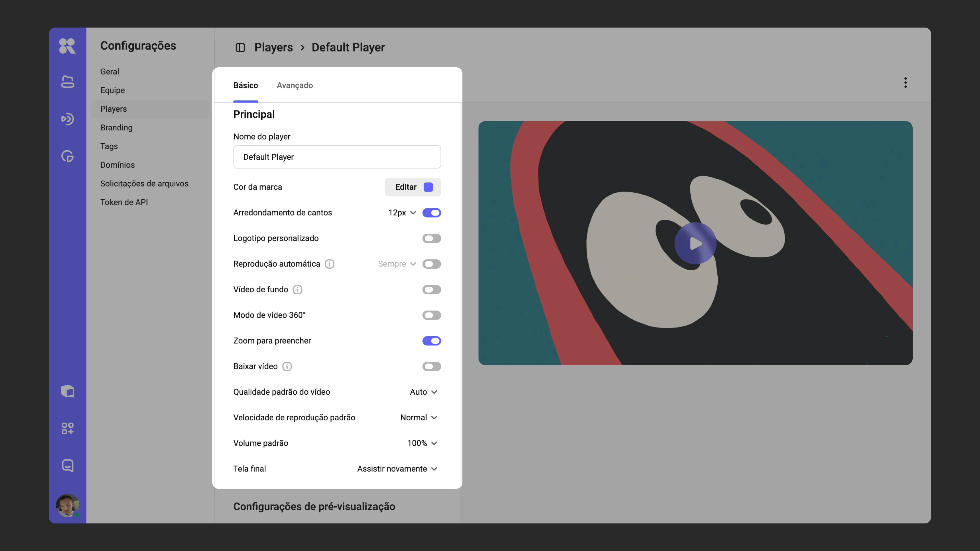The height and width of the screenshot is (551, 980).
Task: Show info for Vídeo de fundo
Action: click(298, 290)
